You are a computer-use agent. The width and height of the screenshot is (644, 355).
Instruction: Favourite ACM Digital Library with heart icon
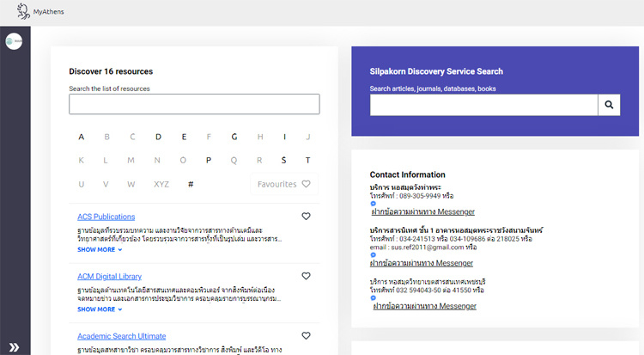306,276
